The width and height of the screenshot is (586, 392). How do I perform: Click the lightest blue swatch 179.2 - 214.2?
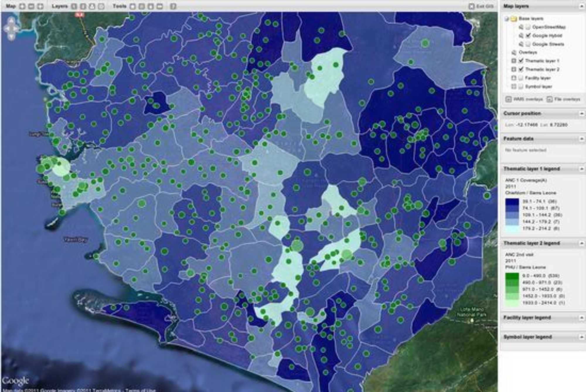(512, 229)
